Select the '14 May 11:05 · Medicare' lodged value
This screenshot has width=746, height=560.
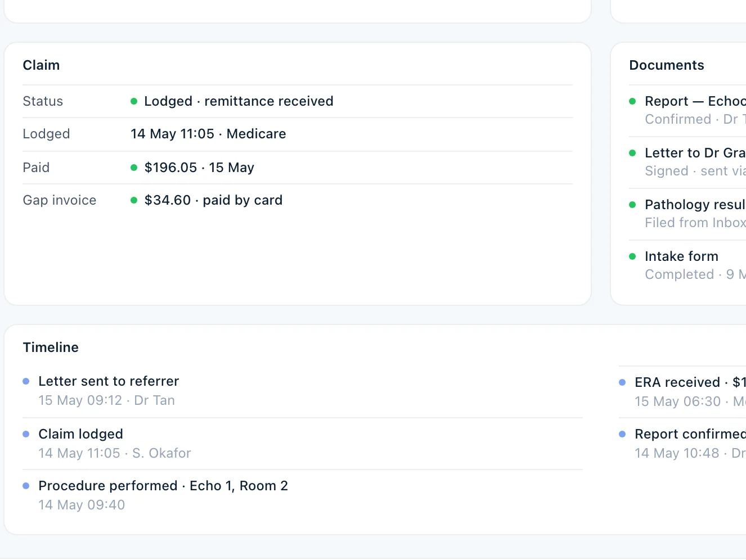point(208,134)
